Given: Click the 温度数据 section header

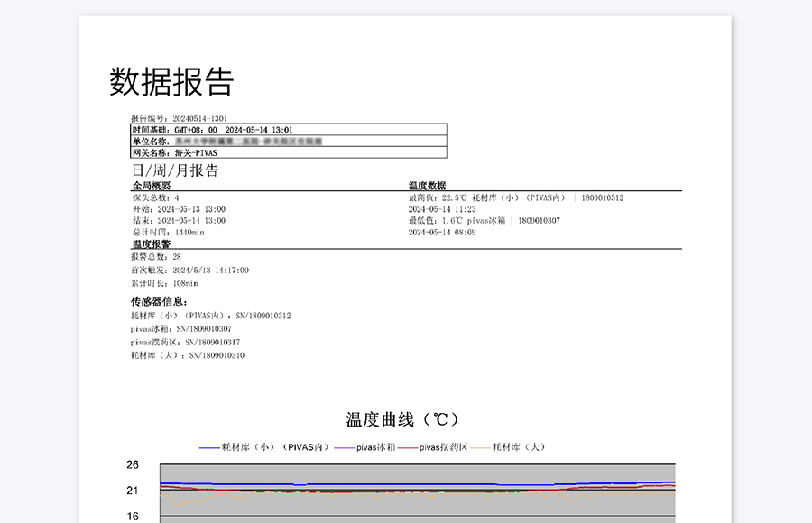Looking at the screenshot, I should click(427, 186).
